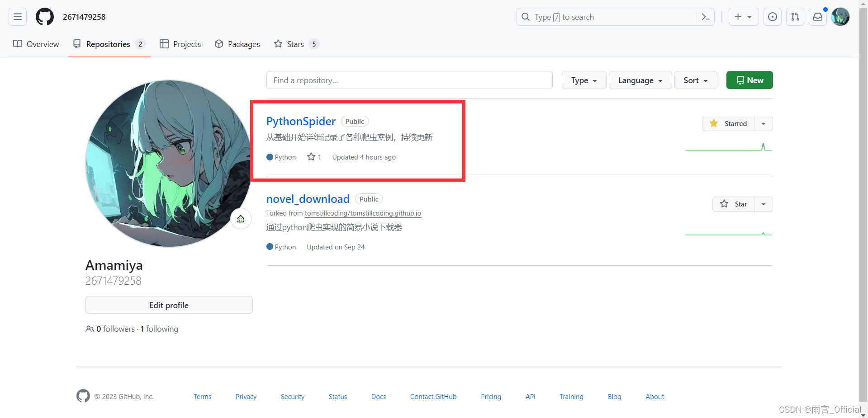Open the command palette icon
The height and width of the screenshot is (418, 868).
point(705,17)
